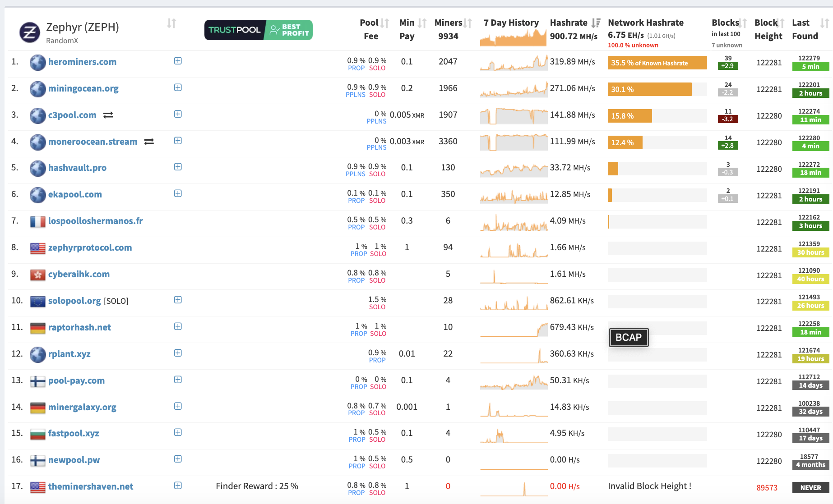This screenshot has width=833, height=504.
Task: Click the French flag beside lospoolloshermanos.fr
Action: pos(38,221)
